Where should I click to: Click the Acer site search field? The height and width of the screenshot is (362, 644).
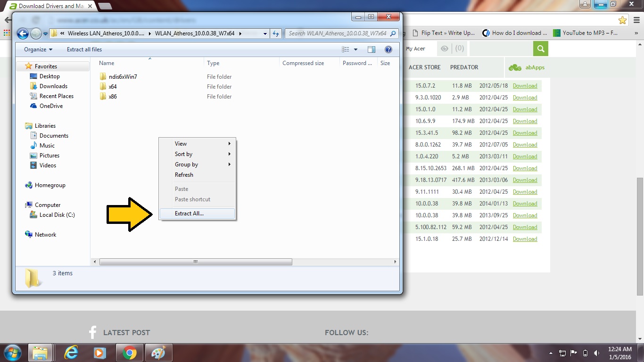[501, 49]
